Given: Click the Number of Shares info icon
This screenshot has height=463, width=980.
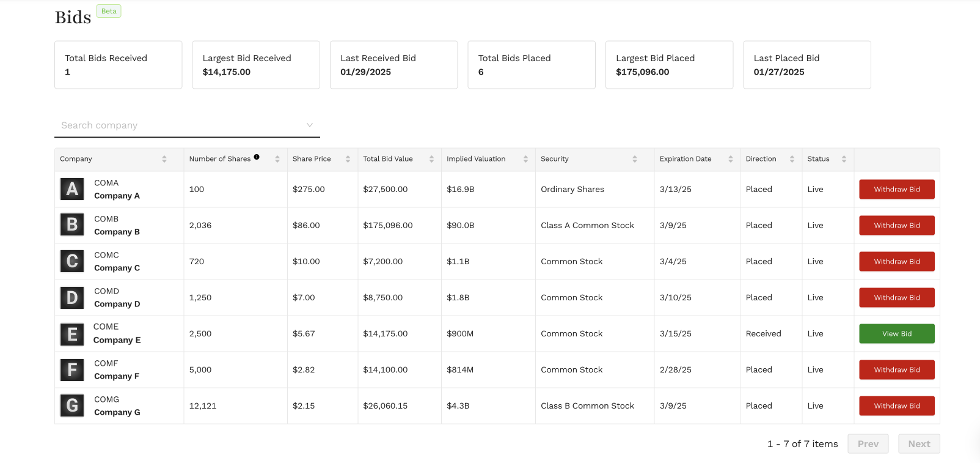Looking at the screenshot, I should (257, 157).
